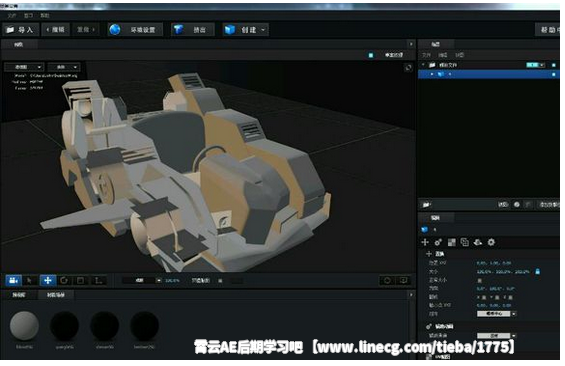Click the blue T extrude 挤出 icon

point(178,30)
